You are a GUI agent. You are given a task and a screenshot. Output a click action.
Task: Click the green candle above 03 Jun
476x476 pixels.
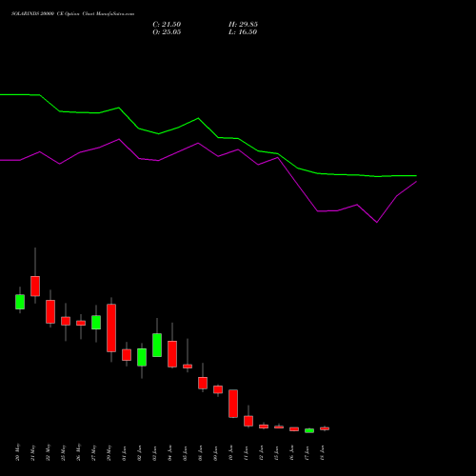(157, 345)
